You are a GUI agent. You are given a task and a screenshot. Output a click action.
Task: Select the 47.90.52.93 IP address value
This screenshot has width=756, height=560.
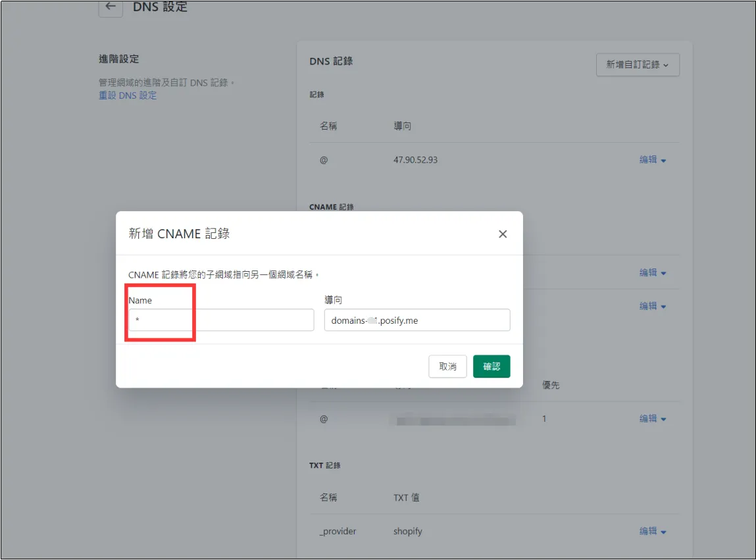pos(415,160)
